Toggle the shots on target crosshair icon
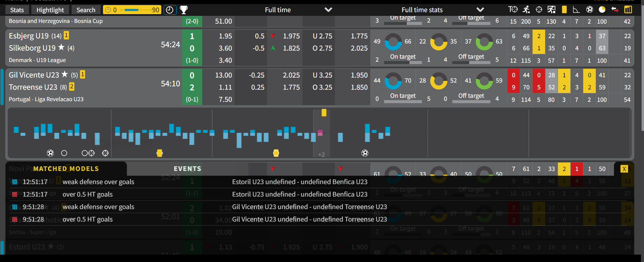 pyautogui.click(x=539, y=9)
